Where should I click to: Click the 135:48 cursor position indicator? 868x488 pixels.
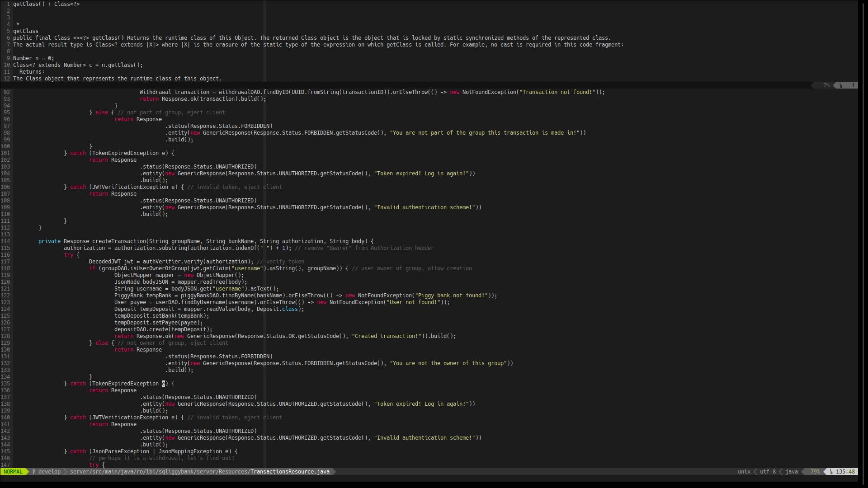847,472
